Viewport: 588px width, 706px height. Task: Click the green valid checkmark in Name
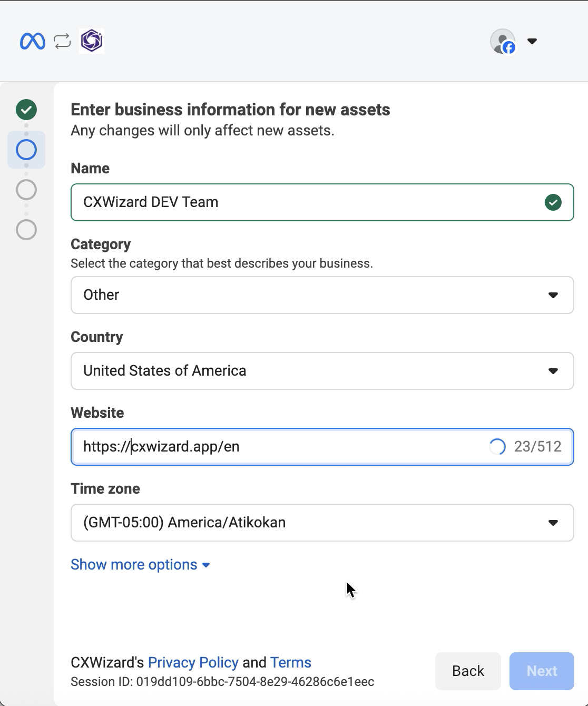(x=553, y=202)
